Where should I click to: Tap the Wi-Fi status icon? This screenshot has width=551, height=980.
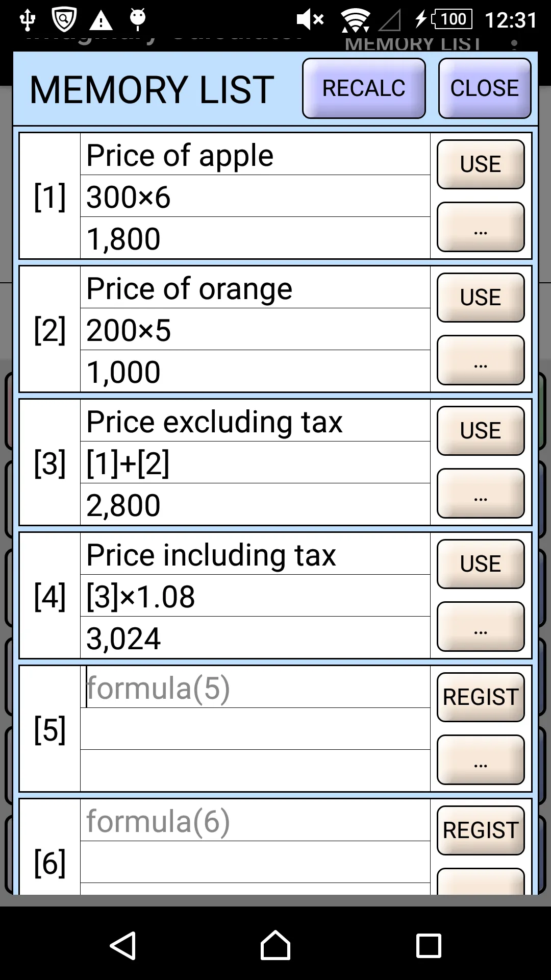coord(355,20)
